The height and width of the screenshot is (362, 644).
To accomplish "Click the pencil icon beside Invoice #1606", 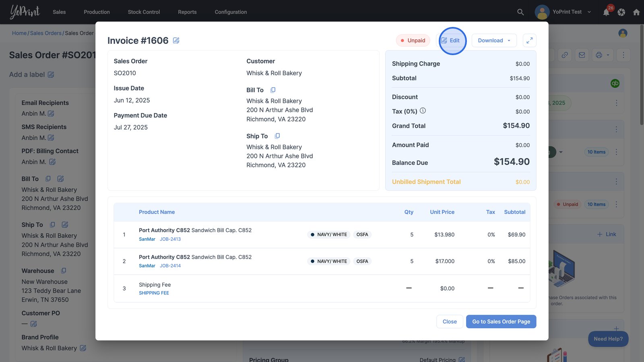I will tap(176, 41).
